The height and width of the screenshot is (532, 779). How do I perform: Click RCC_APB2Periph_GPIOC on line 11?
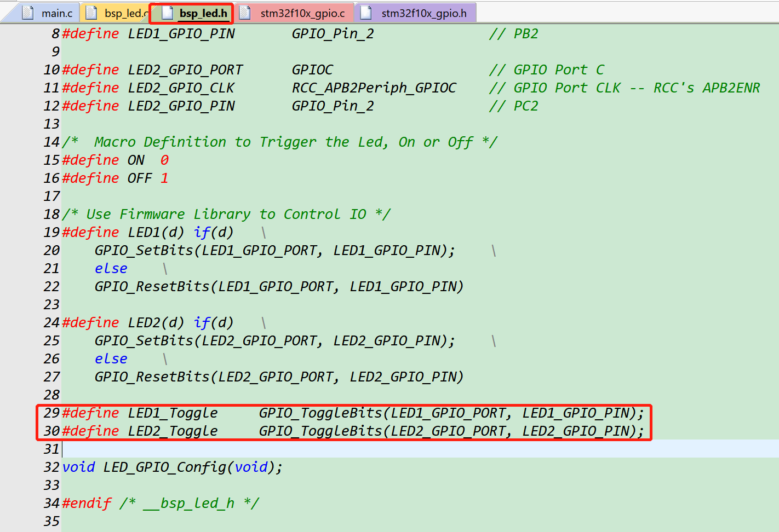click(374, 88)
